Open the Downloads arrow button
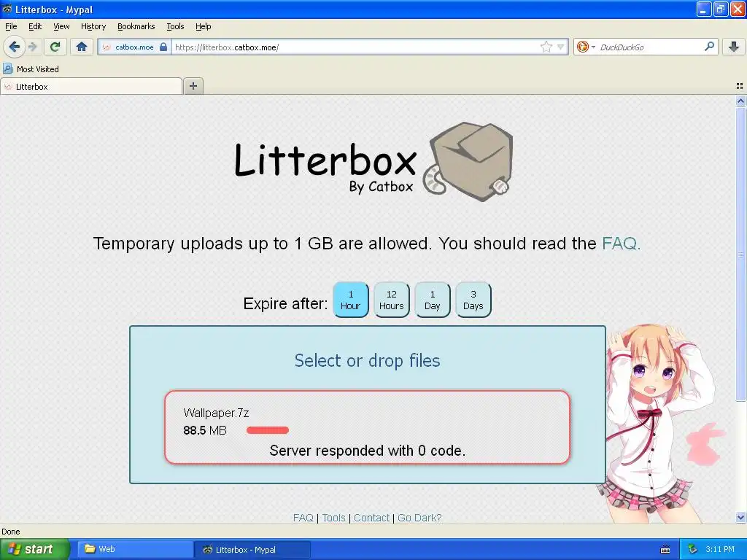This screenshot has height=560, width=747. (x=734, y=47)
